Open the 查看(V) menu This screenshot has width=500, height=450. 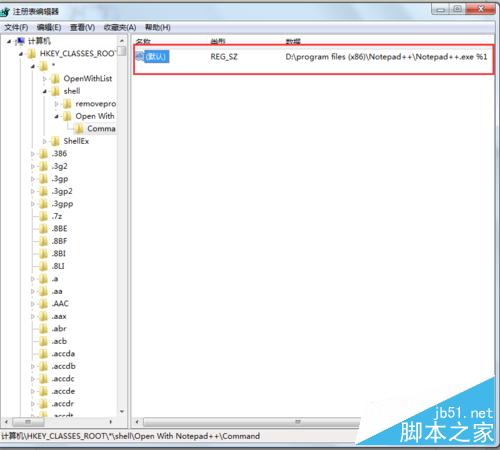point(82,27)
